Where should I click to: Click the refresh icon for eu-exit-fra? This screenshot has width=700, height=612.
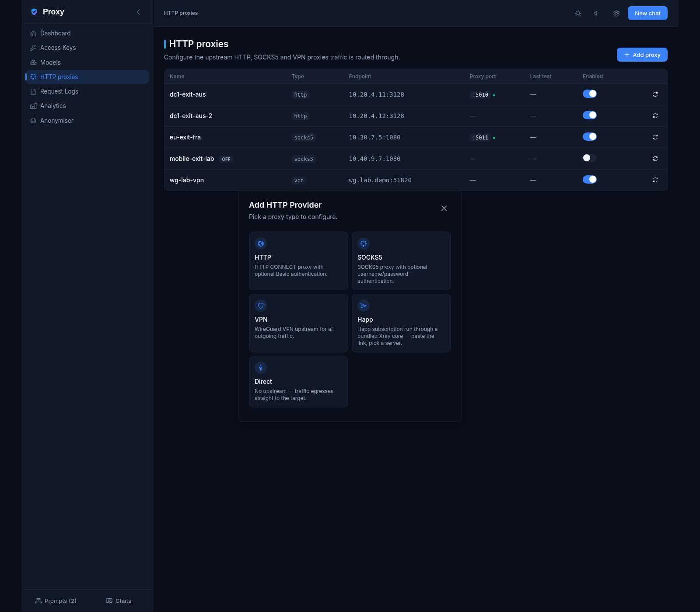[x=655, y=137]
